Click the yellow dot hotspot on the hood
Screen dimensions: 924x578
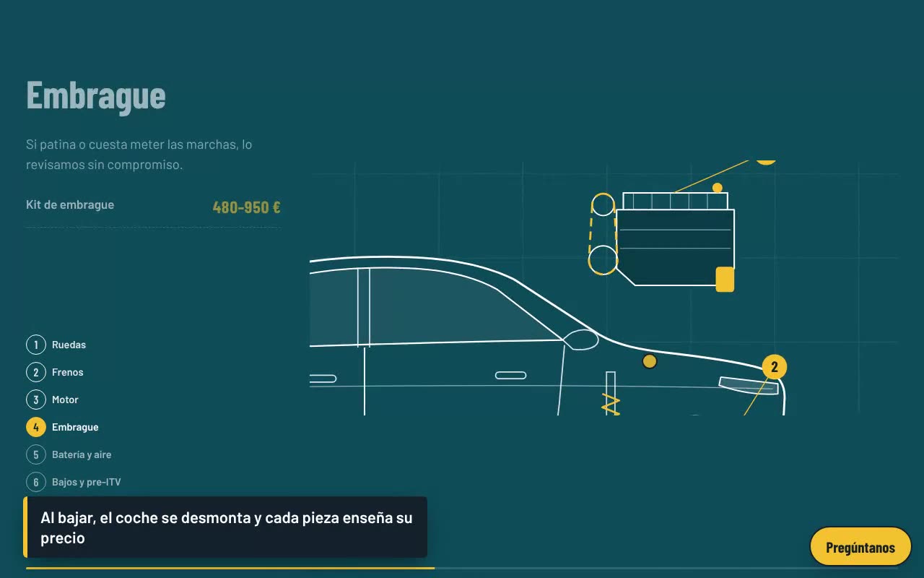pos(650,361)
